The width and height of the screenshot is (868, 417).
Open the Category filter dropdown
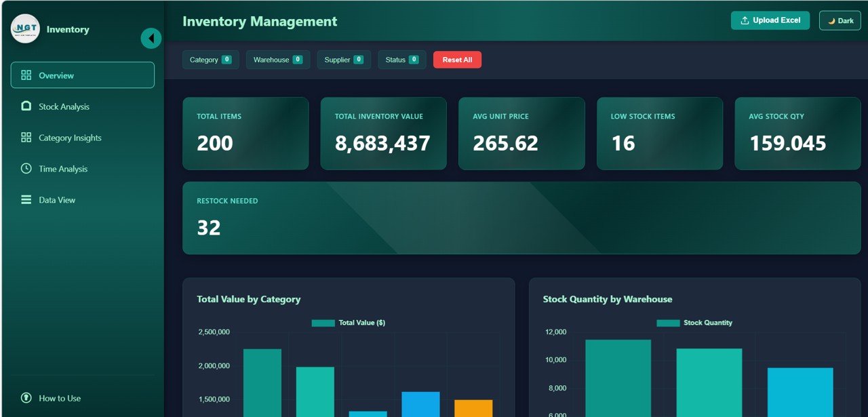210,60
